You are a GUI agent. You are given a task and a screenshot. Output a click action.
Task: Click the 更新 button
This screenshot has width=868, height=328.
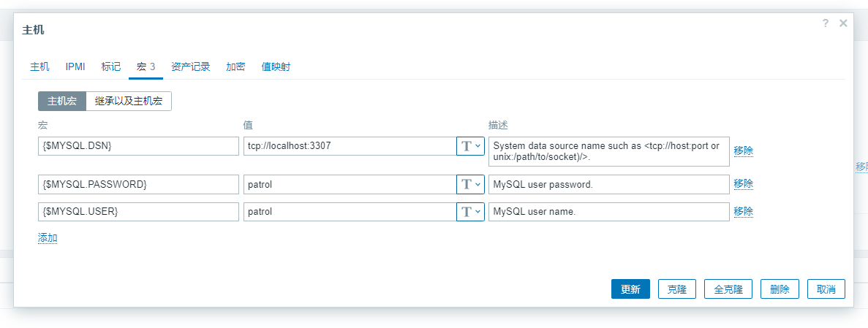click(630, 289)
